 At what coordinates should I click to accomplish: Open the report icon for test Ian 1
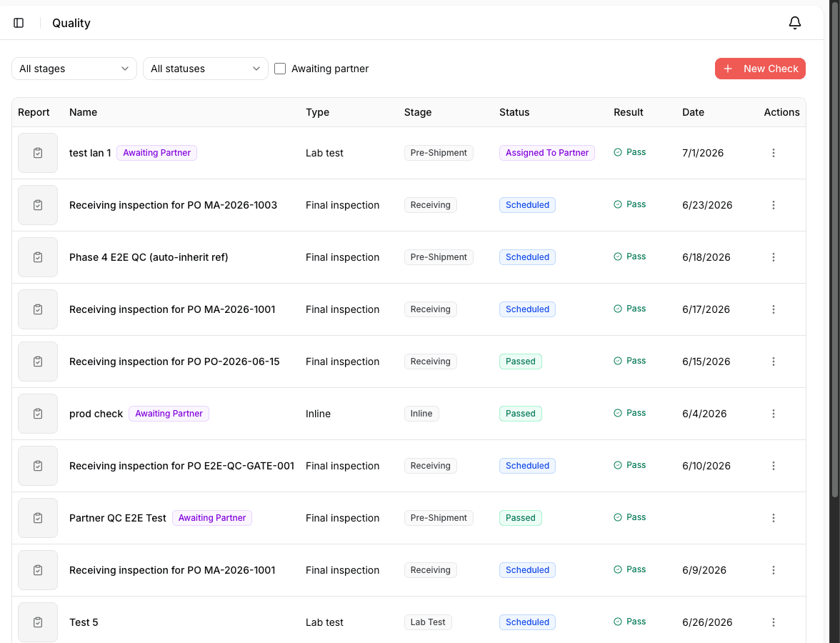pos(37,153)
